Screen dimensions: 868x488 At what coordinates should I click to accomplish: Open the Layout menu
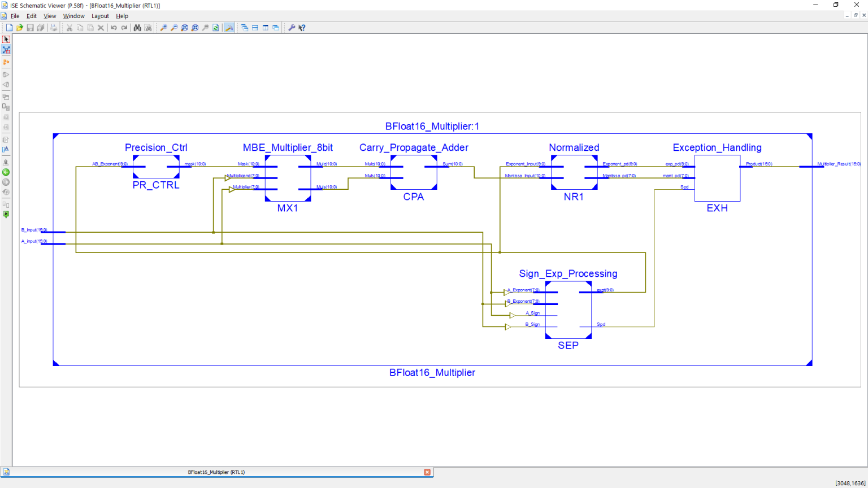(x=100, y=16)
